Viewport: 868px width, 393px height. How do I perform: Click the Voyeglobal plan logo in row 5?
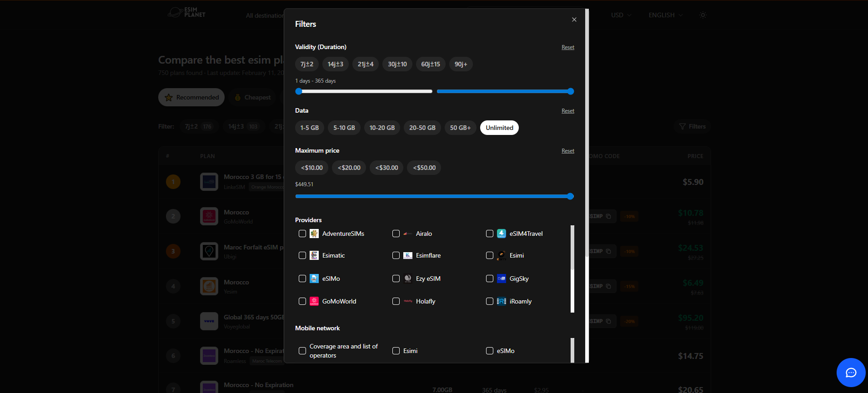209,321
